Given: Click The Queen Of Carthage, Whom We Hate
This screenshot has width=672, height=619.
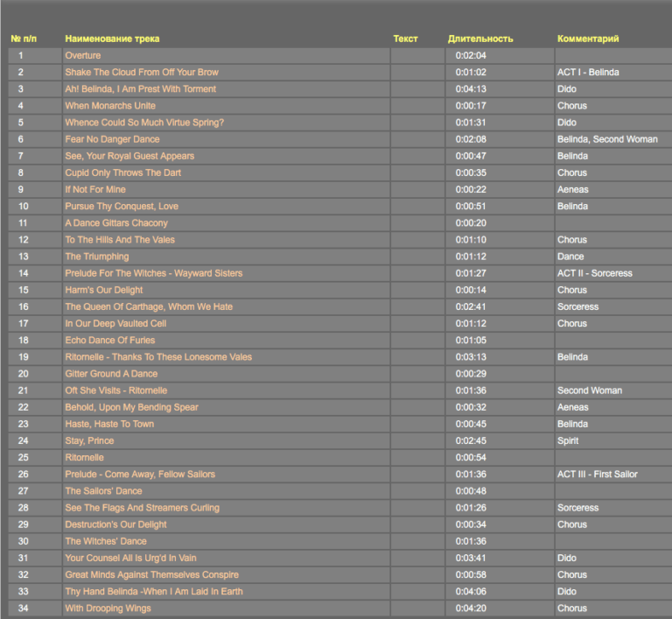Looking at the screenshot, I should (x=149, y=307).
